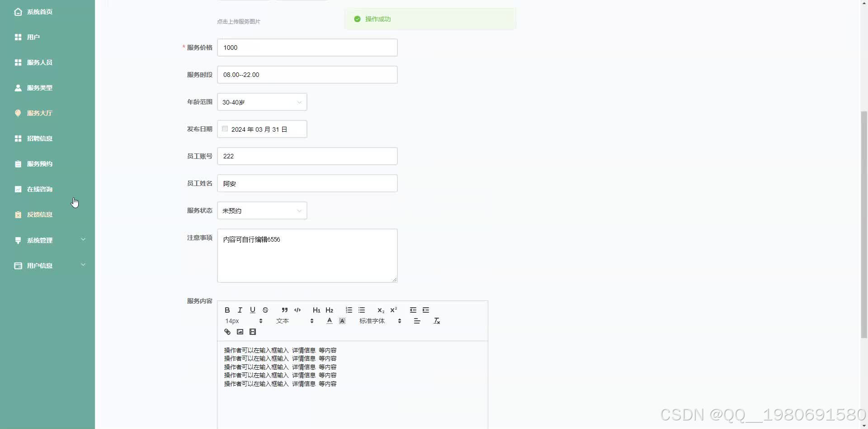Viewport: 868px width, 429px height.
Task: Apply underline formatting
Action: coord(253,310)
